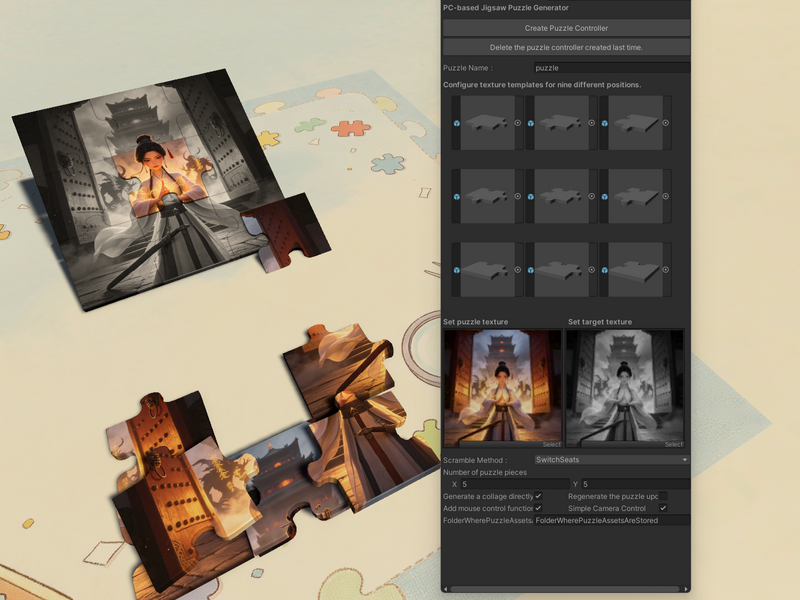Click Select under the target texture
The width and height of the screenshot is (800, 600).
pos(673,444)
